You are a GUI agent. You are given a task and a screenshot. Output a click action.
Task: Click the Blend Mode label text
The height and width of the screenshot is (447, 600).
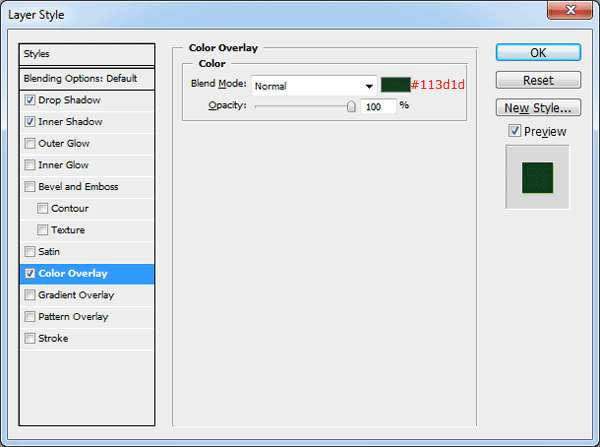219,83
